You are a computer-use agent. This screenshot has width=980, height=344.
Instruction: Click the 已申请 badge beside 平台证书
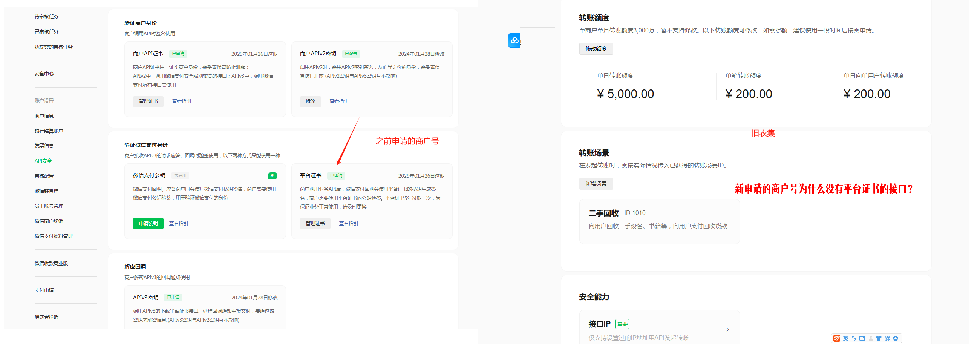coord(336,176)
